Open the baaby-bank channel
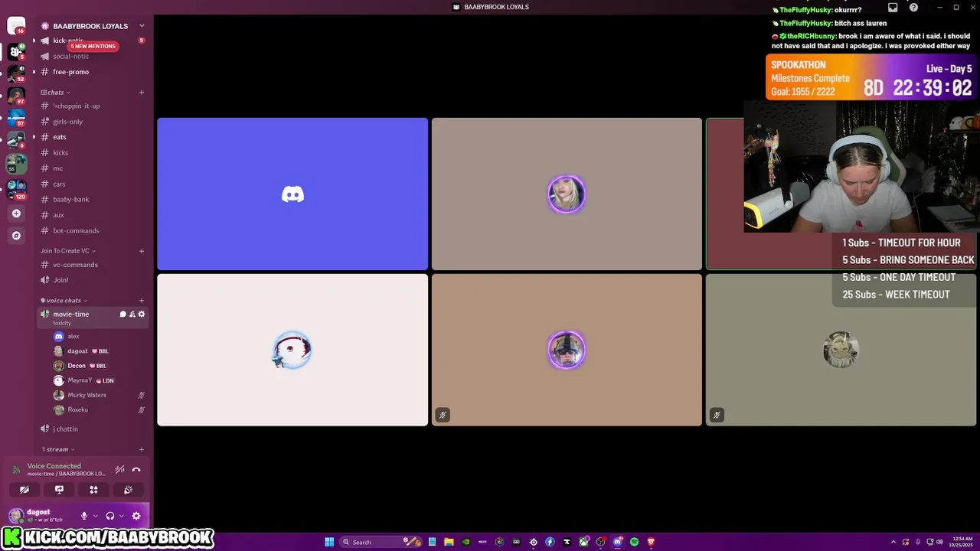Screen dimensions: 980x551 [x=93, y=199]
